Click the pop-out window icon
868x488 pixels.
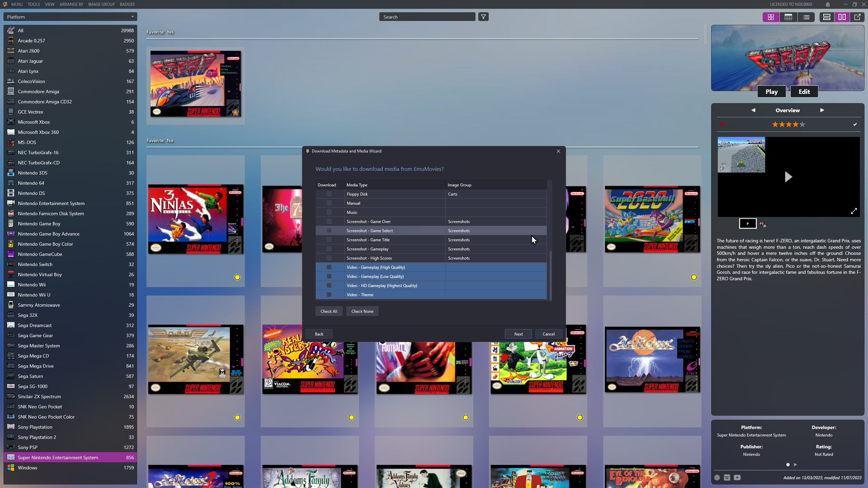click(x=857, y=17)
